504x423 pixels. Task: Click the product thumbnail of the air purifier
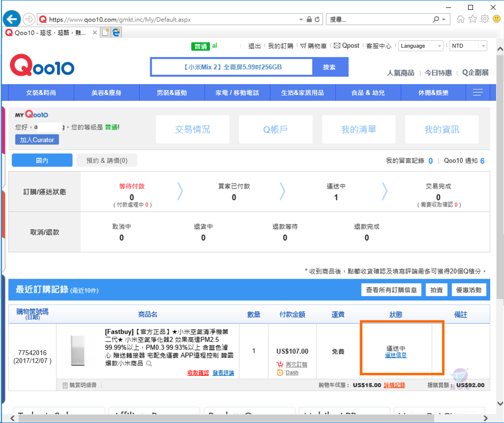78,351
